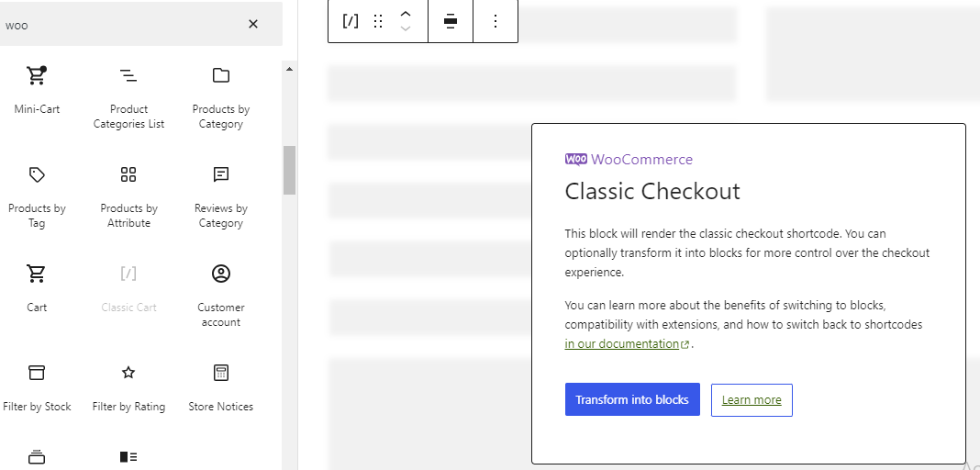The image size is (980, 470).
Task: Click the Learn more button
Action: pyautogui.click(x=752, y=400)
